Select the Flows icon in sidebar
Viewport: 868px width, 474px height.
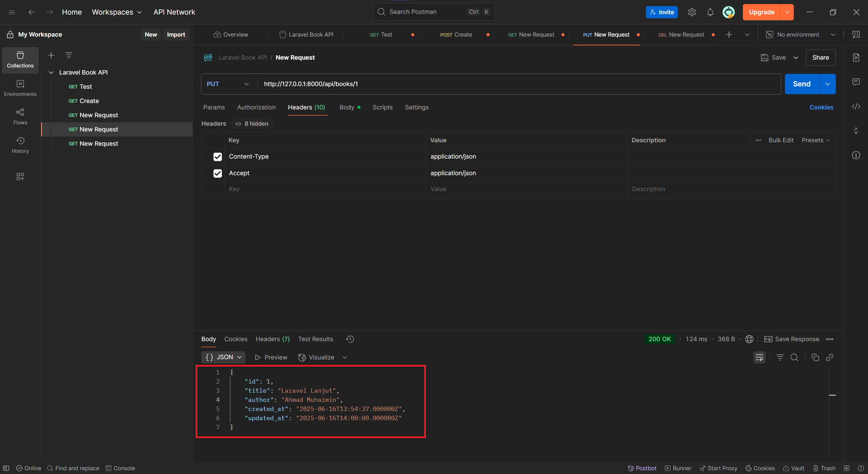pos(20,117)
